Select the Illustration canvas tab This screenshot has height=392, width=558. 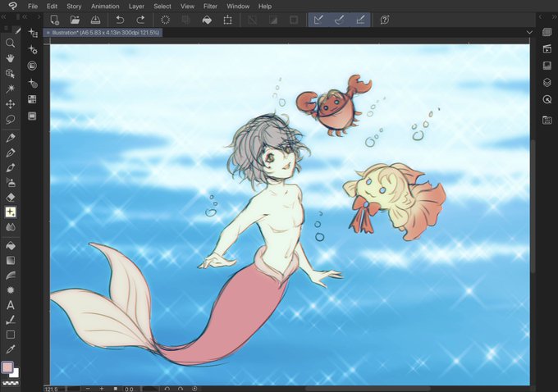click(x=103, y=33)
